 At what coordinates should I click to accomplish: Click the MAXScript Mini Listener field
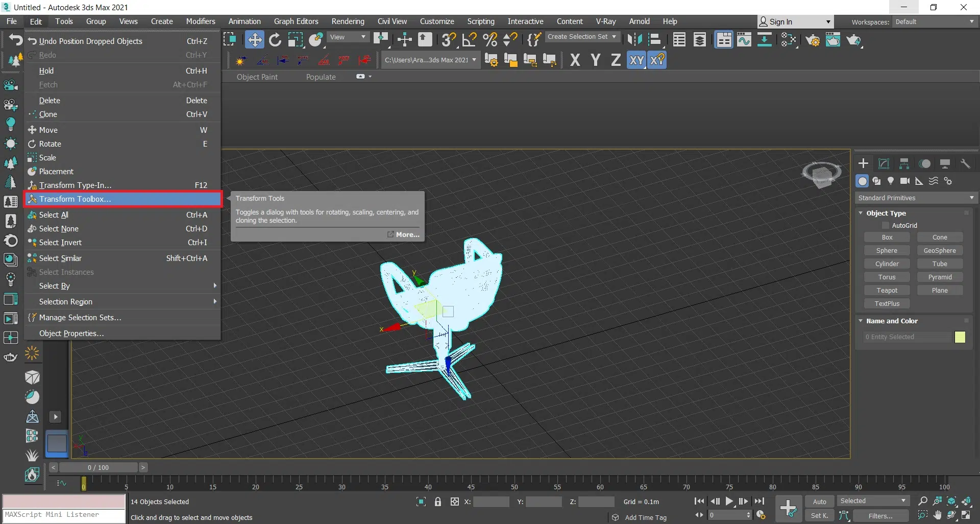pos(64,515)
